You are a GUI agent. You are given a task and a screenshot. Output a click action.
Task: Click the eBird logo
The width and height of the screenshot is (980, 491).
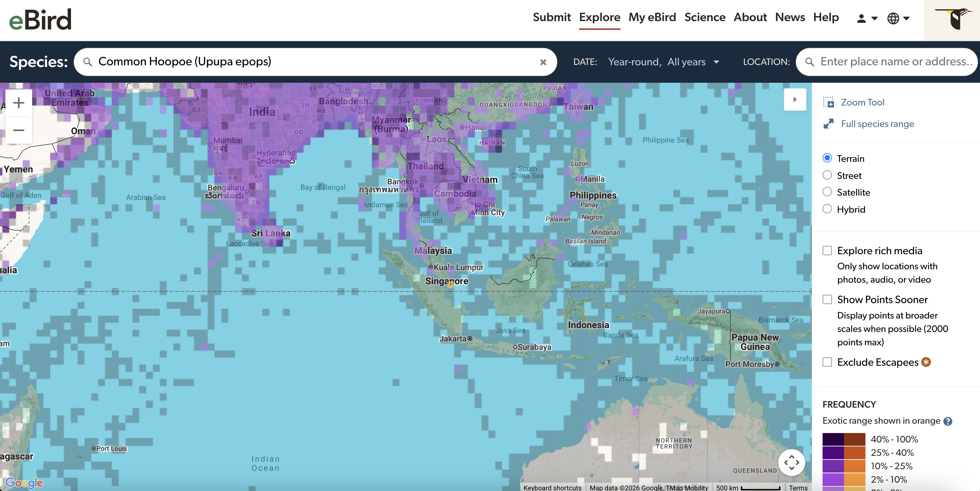[40, 19]
